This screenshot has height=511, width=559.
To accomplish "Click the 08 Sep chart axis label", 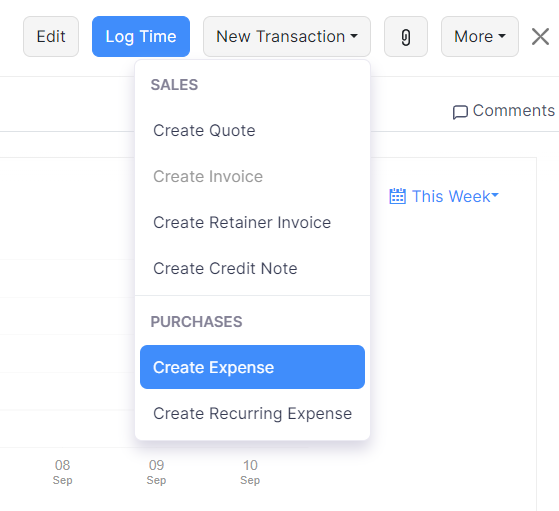I will pos(63,472).
